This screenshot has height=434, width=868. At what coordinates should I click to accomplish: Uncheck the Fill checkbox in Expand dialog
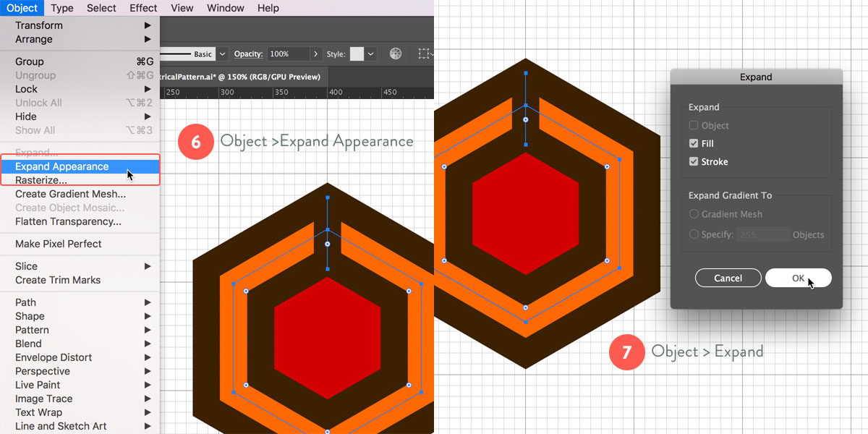pos(694,143)
